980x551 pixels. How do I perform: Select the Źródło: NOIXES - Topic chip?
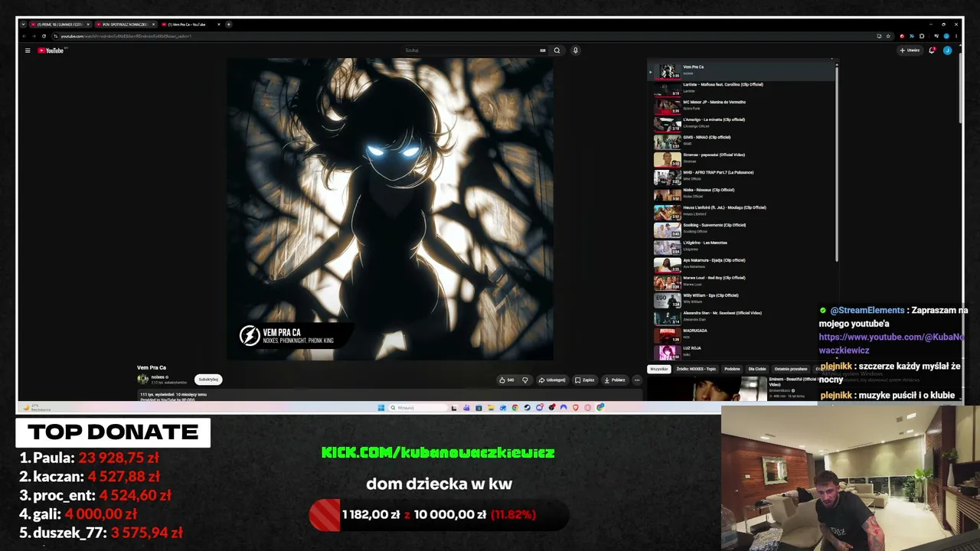pyautogui.click(x=696, y=369)
